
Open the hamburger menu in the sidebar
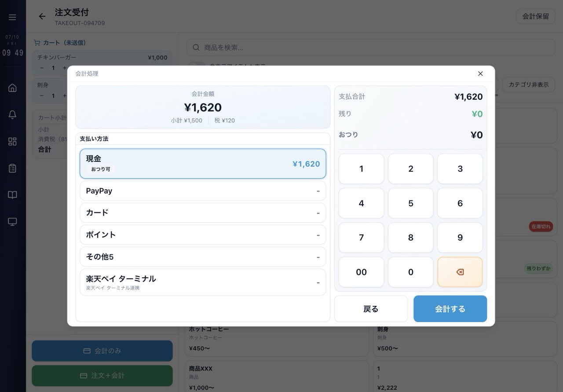(x=12, y=17)
